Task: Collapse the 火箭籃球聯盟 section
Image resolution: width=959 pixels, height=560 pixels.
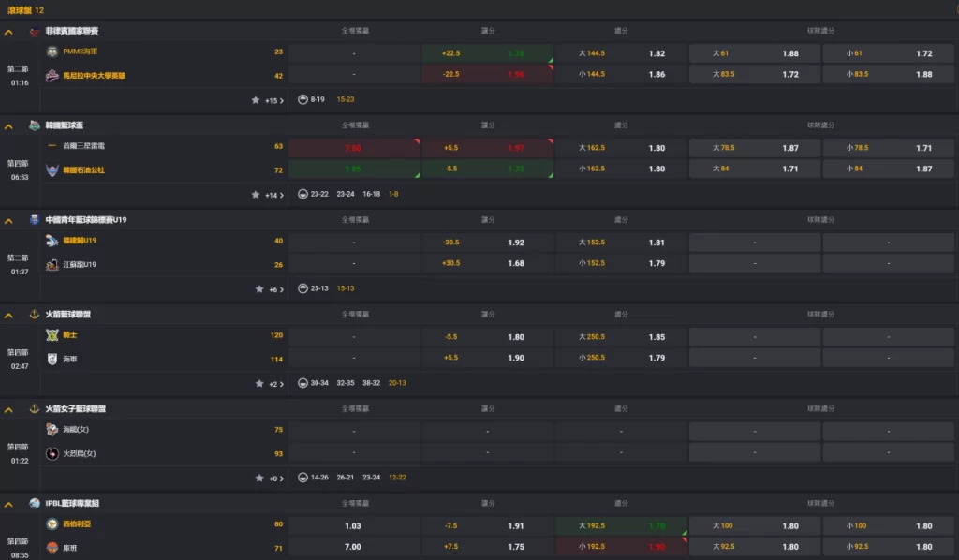Action: (8, 316)
